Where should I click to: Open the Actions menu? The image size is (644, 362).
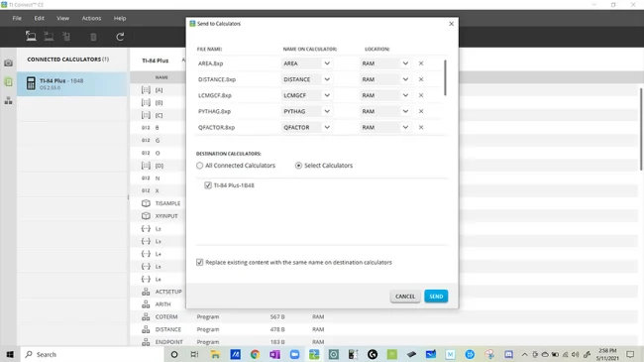click(91, 18)
